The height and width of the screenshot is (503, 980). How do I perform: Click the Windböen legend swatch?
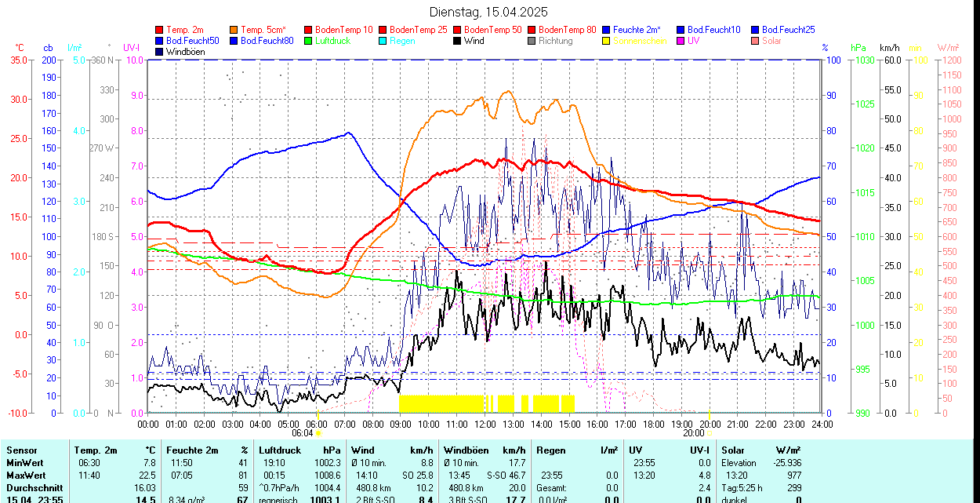(x=160, y=52)
